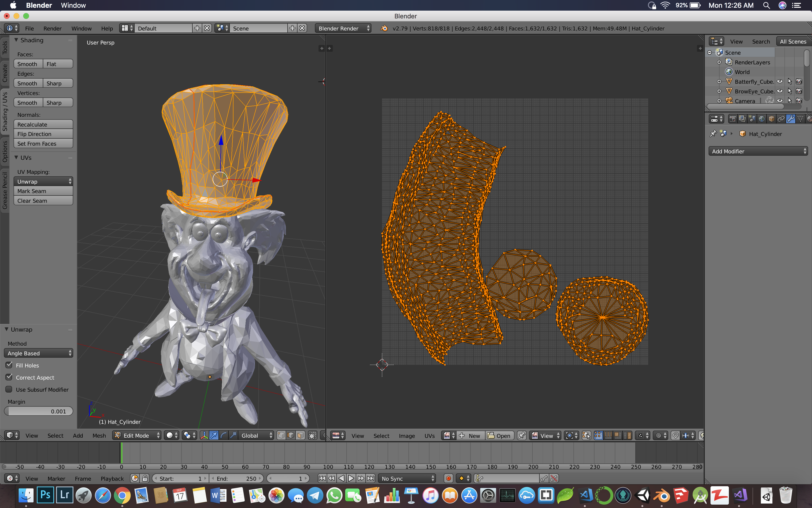Toggle limit selection to visible icon
The height and width of the screenshot is (508, 812).
pyautogui.click(x=313, y=435)
